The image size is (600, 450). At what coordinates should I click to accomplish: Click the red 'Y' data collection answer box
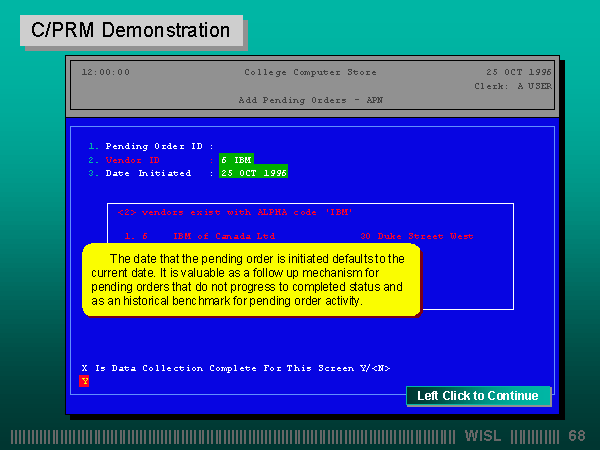click(85, 381)
